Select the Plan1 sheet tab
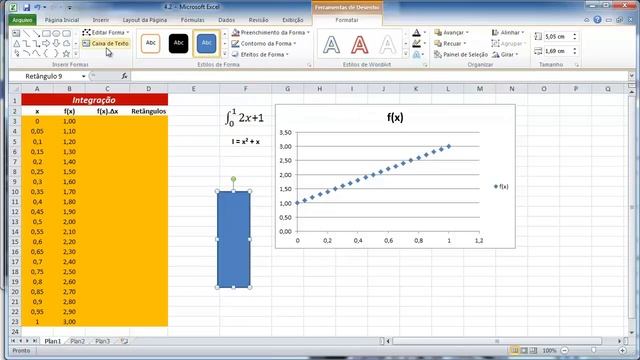Screen dimensions: 640x360 (53, 341)
